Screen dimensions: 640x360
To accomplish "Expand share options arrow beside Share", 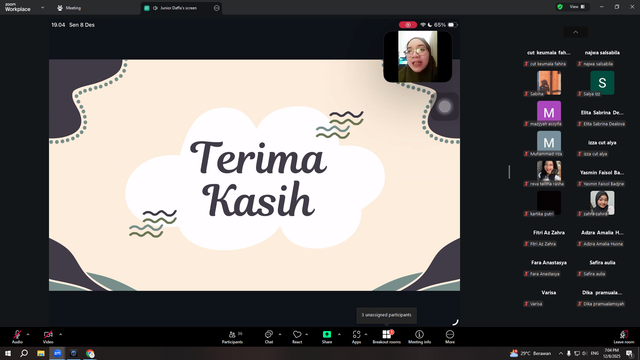I will [x=339, y=334].
